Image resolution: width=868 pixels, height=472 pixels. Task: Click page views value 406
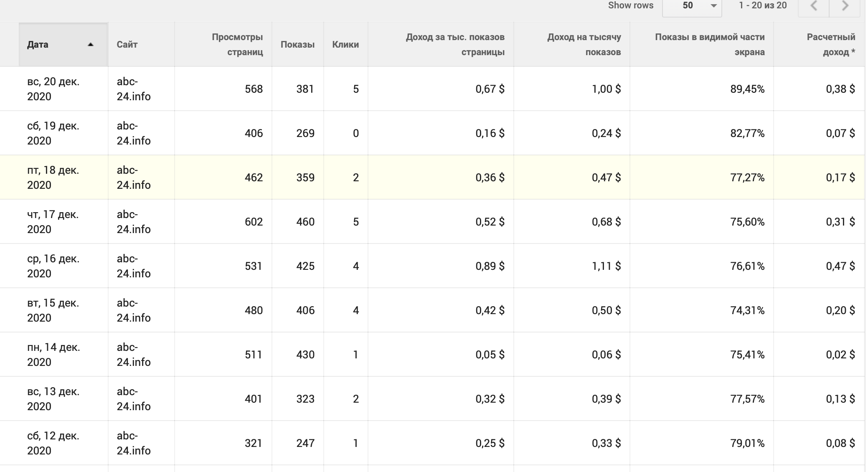(x=254, y=133)
